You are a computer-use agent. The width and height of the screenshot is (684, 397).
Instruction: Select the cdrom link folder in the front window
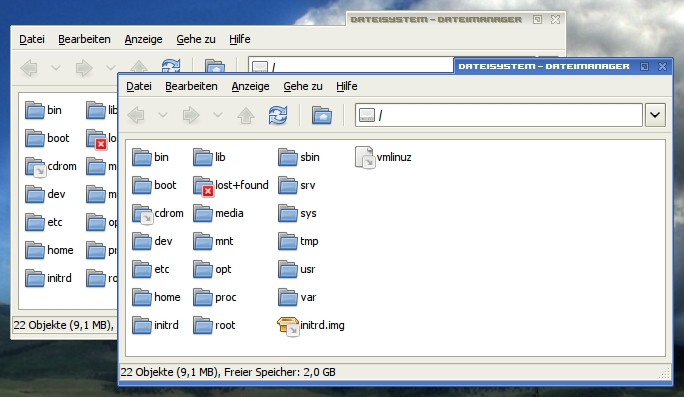click(x=158, y=213)
